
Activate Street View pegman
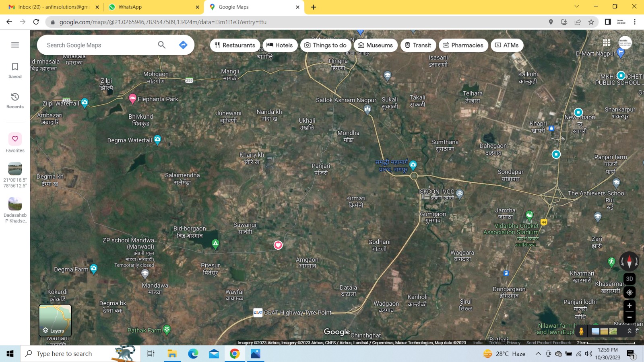coord(581,331)
